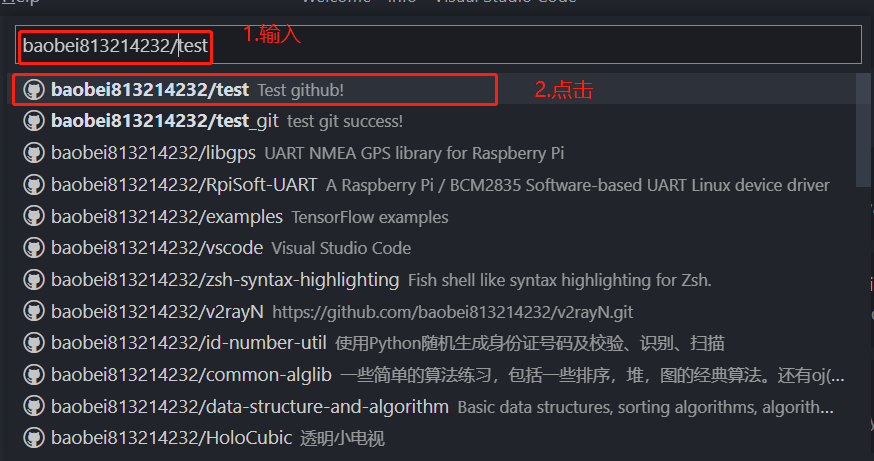The width and height of the screenshot is (874, 461).
Task: Click 'Basic data structures, sorting algorithms' description
Action: coord(645,406)
